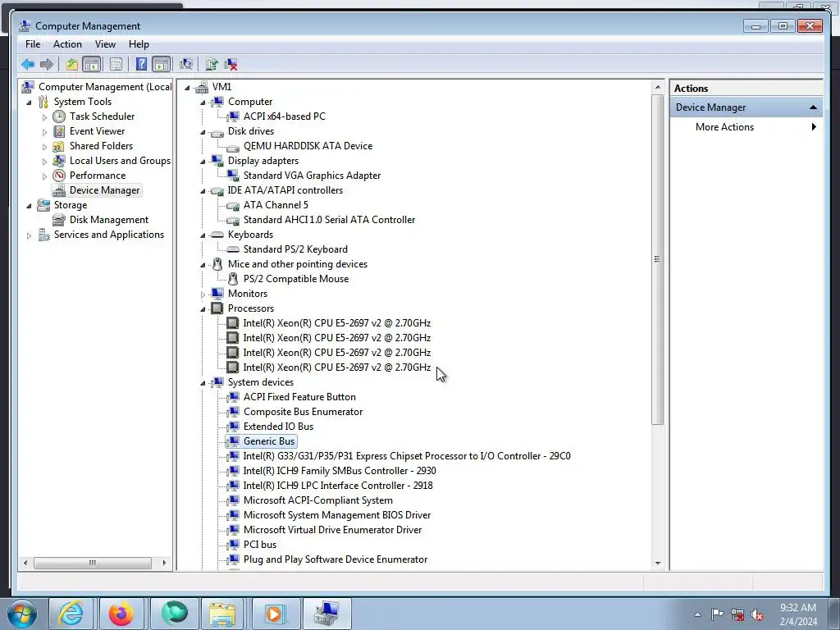Open More Actions submenu in Actions pane
This screenshot has height=630, width=840.
[746, 127]
